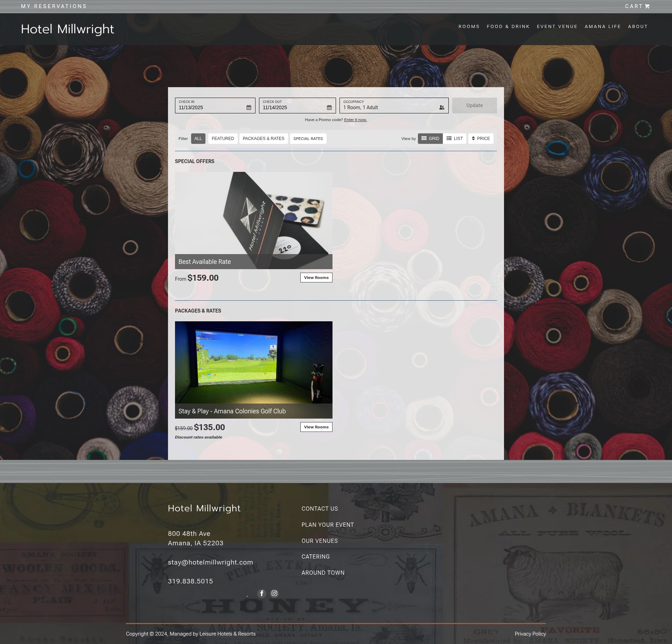This screenshot has height=644, width=672.
Task: Click the Best Available Rate title
Action: pos(205,262)
